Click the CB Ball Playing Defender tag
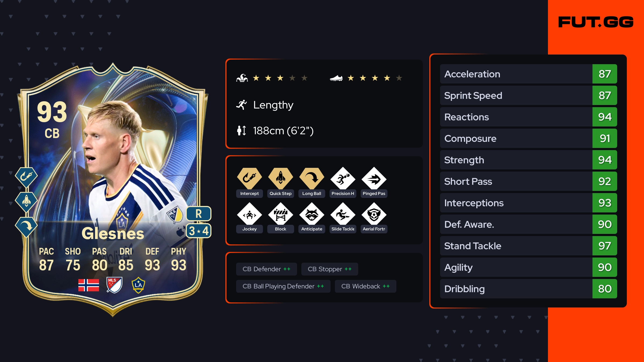The image size is (644, 362). pyautogui.click(x=283, y=286)
